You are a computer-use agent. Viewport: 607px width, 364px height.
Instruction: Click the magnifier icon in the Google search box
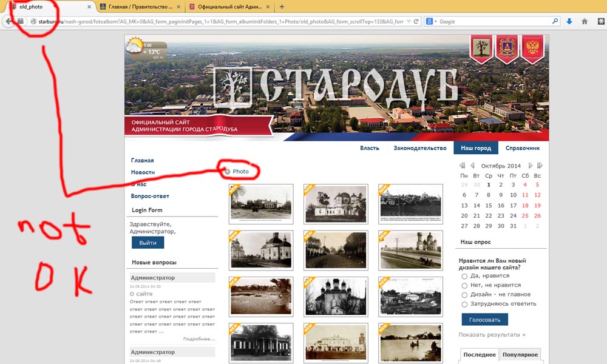point(555,21)
